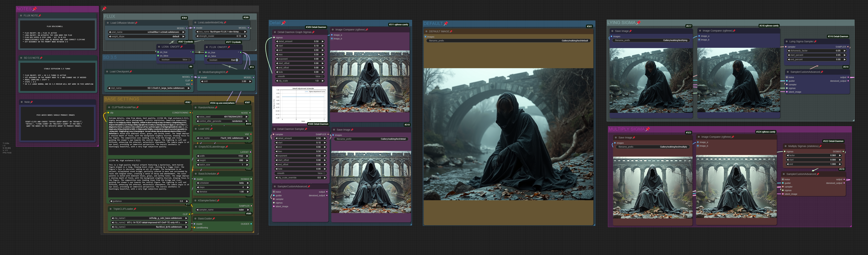Click the #309 Detail-Daemon badge label

pyautogui.click(x=316, y=27)
